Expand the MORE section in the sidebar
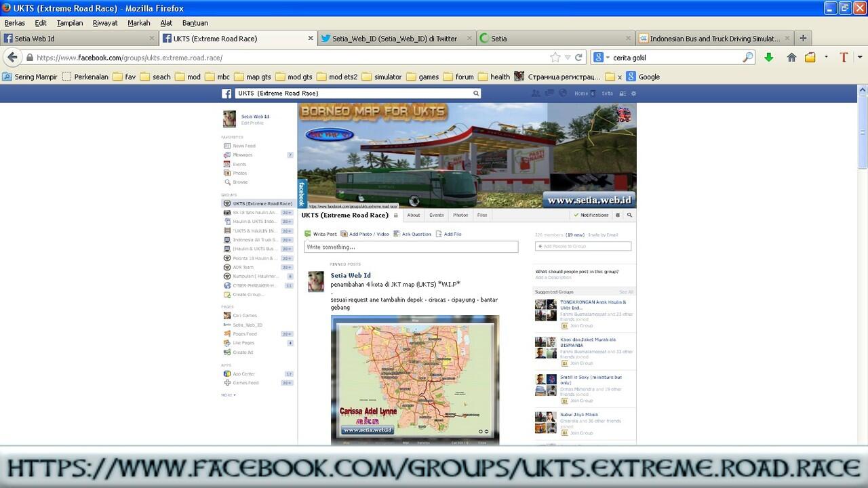 click(229, 394)
